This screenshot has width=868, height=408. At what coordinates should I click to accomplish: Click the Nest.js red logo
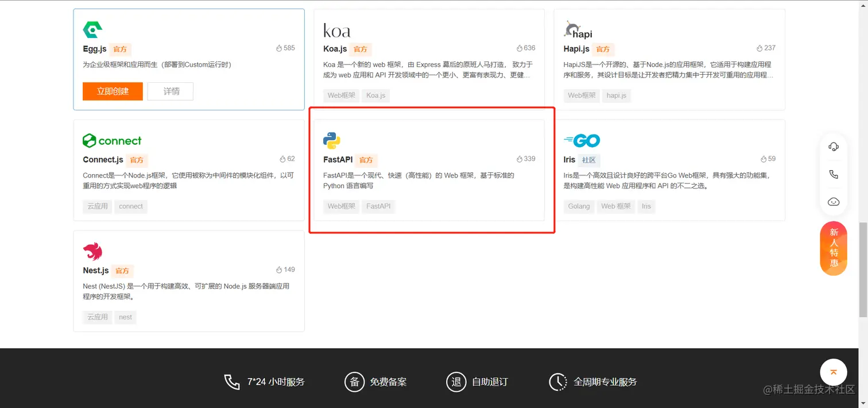(x=92, y=251)
